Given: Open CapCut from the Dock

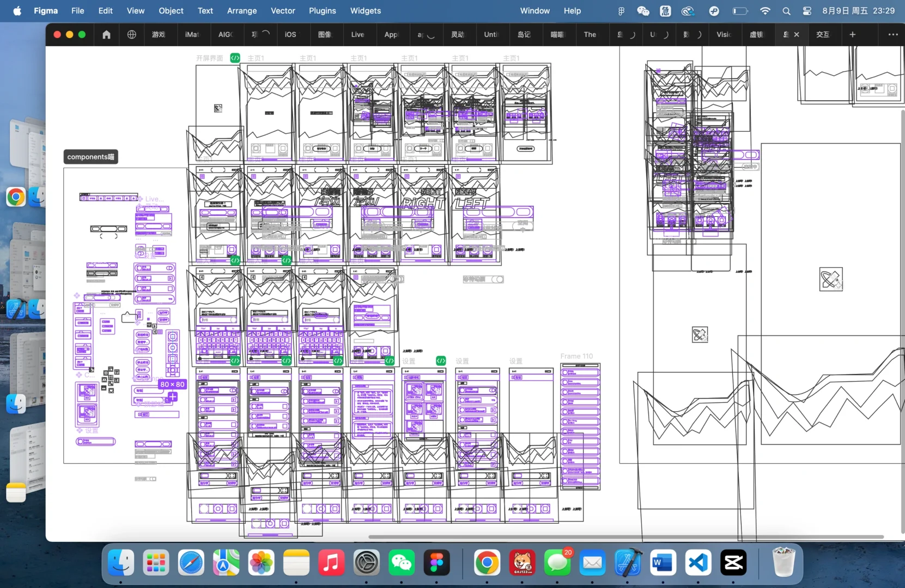Looking at the screenshot, I should pyautogui.click(x=733, y=563).
